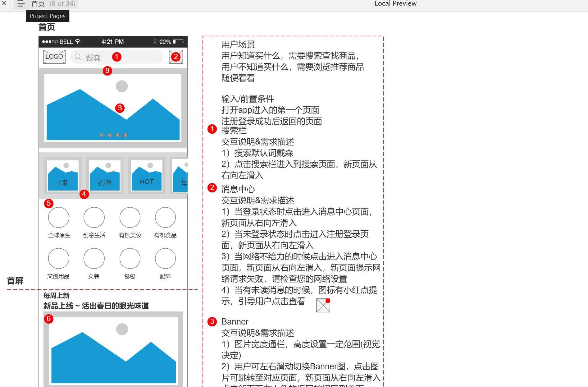Select the second banner carousel dot

(110, 135)
